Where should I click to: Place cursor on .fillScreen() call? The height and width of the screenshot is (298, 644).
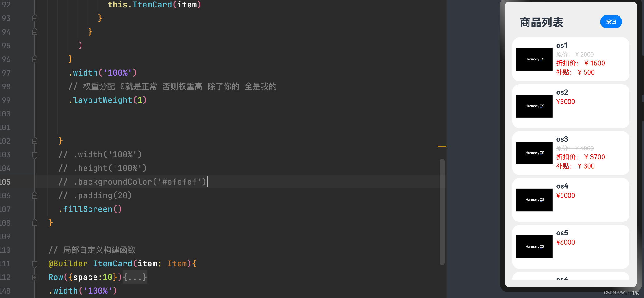[x=90, y=209]
